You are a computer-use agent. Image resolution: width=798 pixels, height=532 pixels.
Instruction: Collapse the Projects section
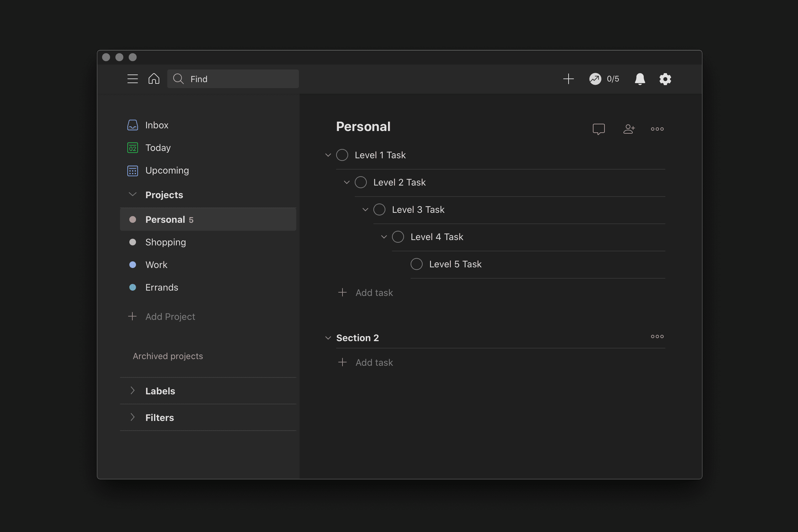click(132, 195)
